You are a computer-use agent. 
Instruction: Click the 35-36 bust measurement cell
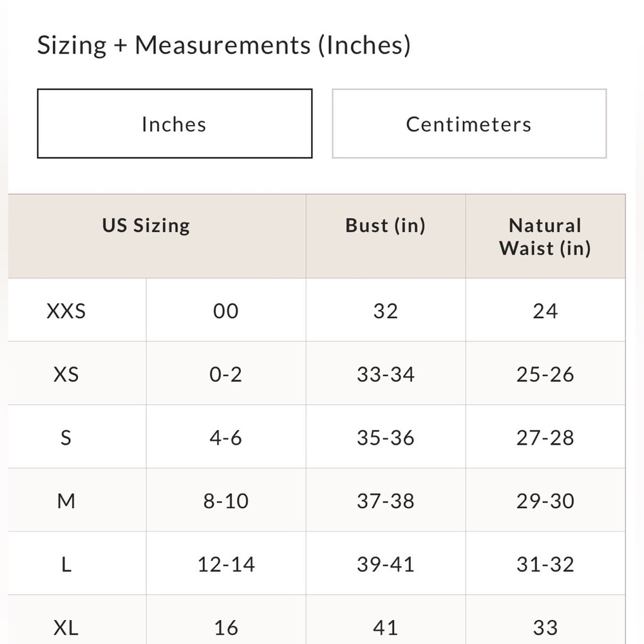point(386,437)
